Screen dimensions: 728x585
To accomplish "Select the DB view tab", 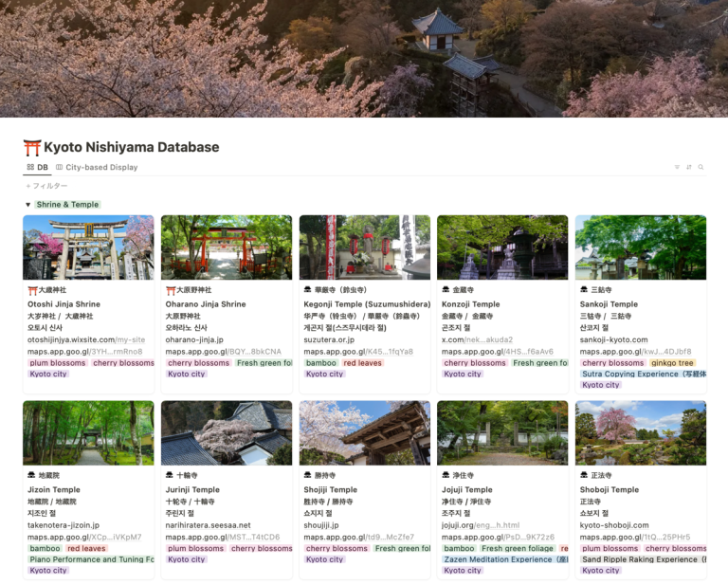I will tap(37, 167).
